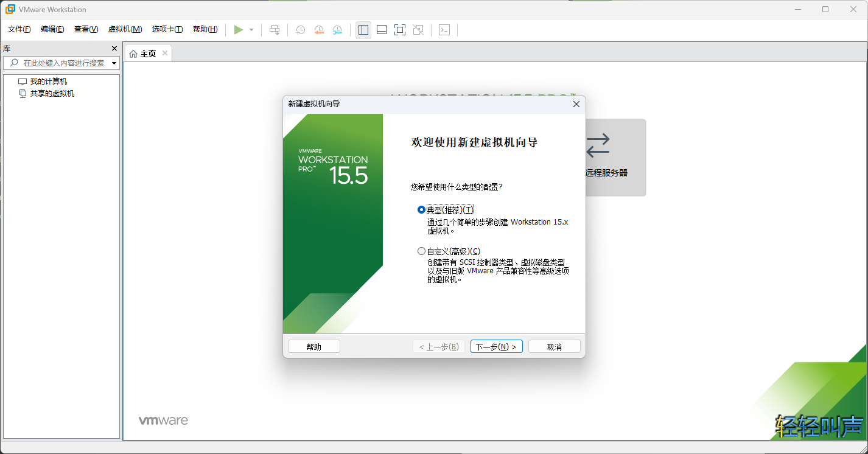
Task: Open the 文件(F) menu
Action: pyautogui.click(x=19, y=29)
